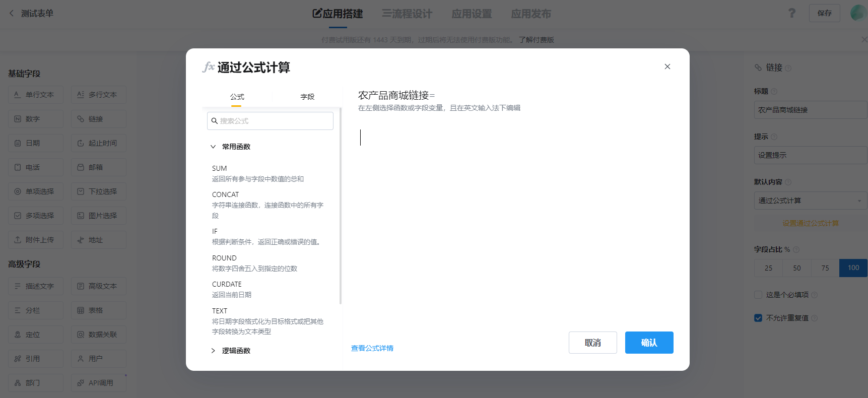Add a single-line text field (单行文本)
Viewport: 868px width, 398px height.
click(x=36, y=95)
